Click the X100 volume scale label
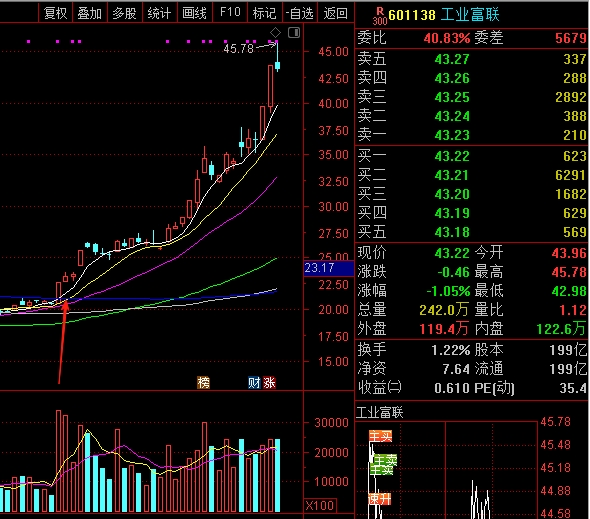Viewport: 590px width, 519px height. tap(320, 505)
